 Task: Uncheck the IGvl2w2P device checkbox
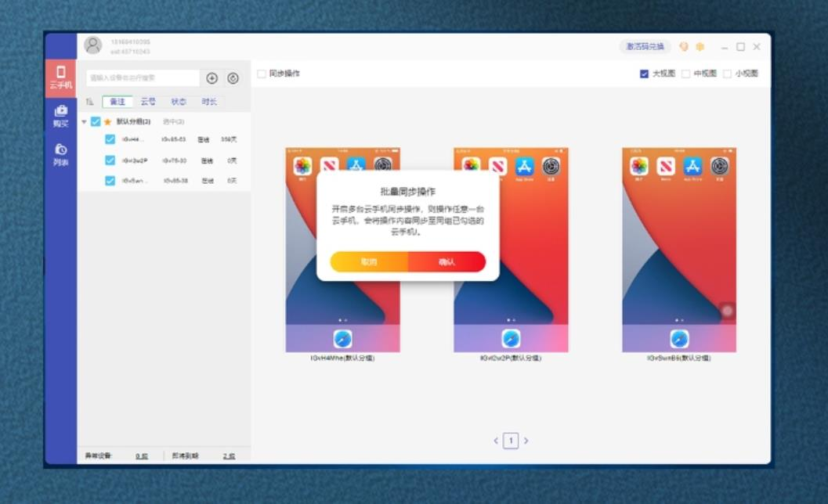click(110, 160)
